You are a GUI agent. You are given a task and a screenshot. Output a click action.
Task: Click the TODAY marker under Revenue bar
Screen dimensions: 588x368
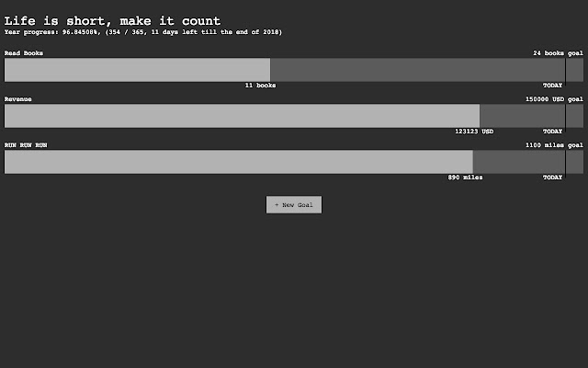pos(552,132)
